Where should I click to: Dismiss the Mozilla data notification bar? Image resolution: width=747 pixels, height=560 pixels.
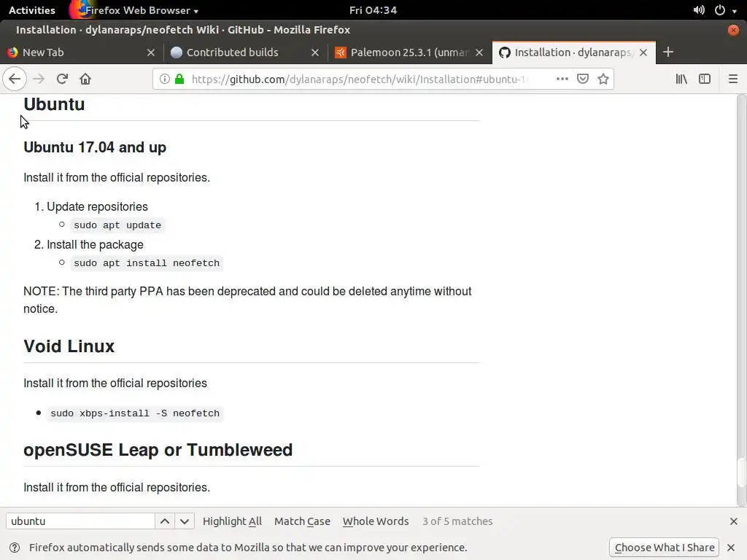point(731,547)
